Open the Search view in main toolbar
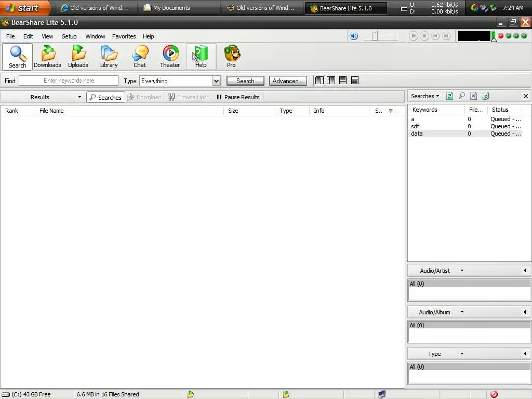 point(17,57)
